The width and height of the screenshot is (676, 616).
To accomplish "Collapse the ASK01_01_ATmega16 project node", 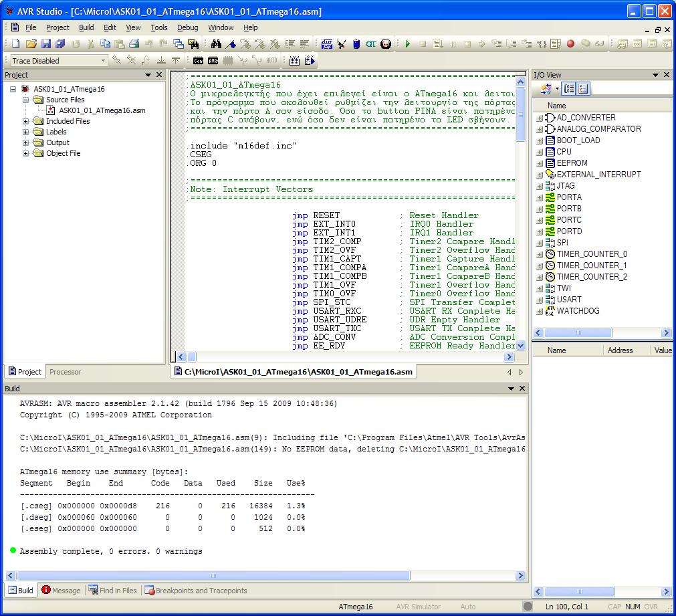I will click(x=13, y=90).
